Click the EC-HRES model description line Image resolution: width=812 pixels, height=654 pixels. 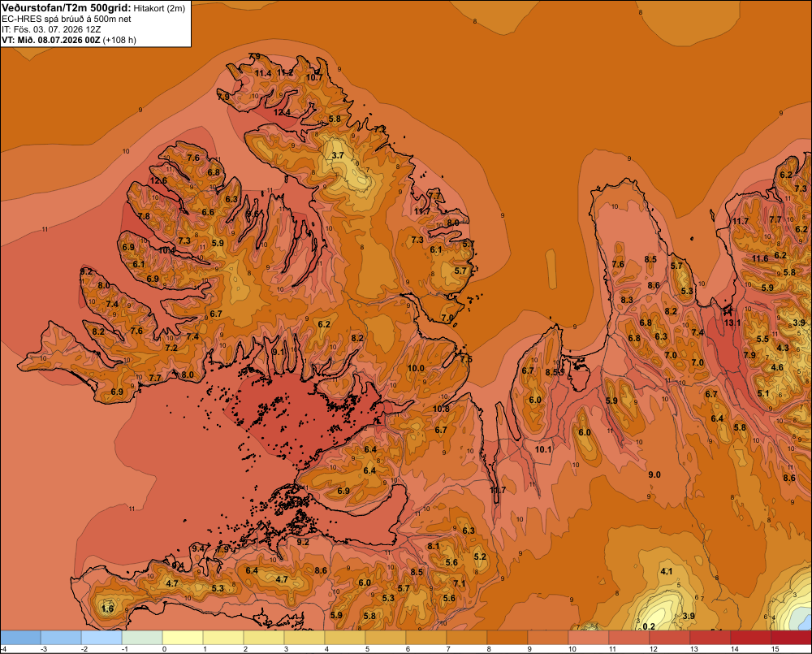67,19
